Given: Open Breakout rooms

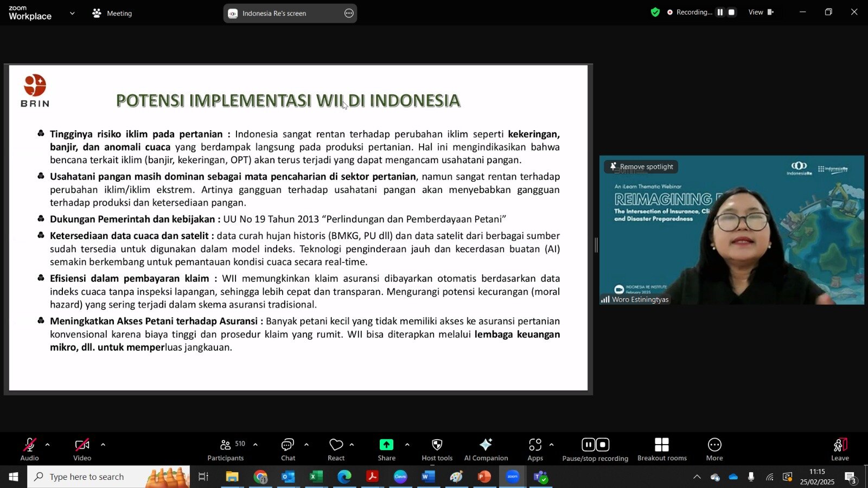Looking at the screenshot, I should (x=662, y=450).
